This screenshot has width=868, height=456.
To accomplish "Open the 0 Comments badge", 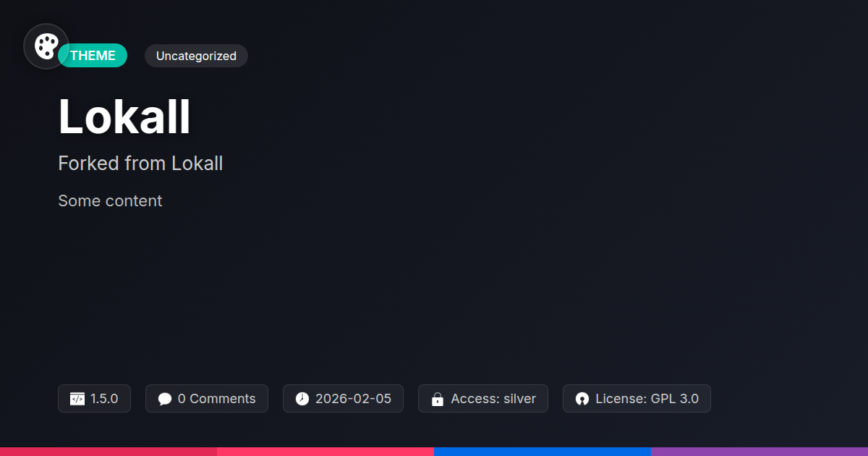I will [x=207, y=399].
